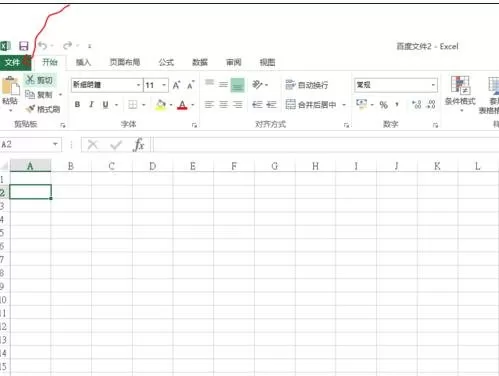This screenshot has height=376, width=499.
Task: Open the Name Box A2 dropdown arrow
Action: [x=55, y=144]
